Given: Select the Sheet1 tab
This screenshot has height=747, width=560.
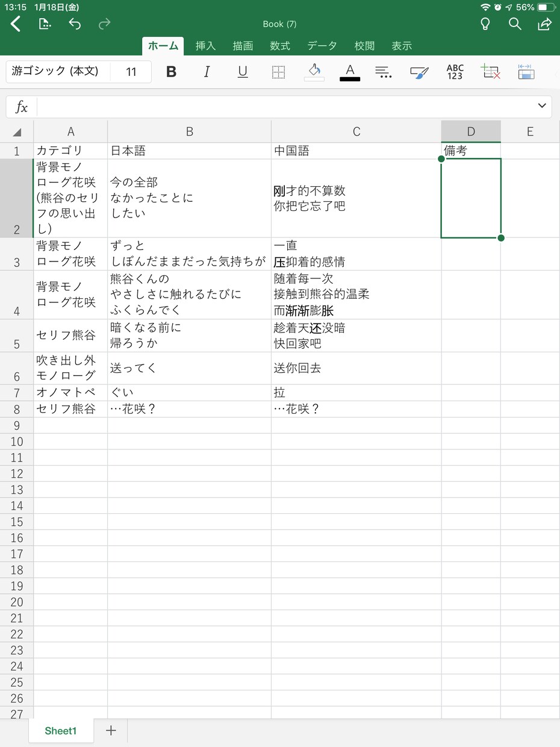Looking at the screenshot, I should (61, 731).
